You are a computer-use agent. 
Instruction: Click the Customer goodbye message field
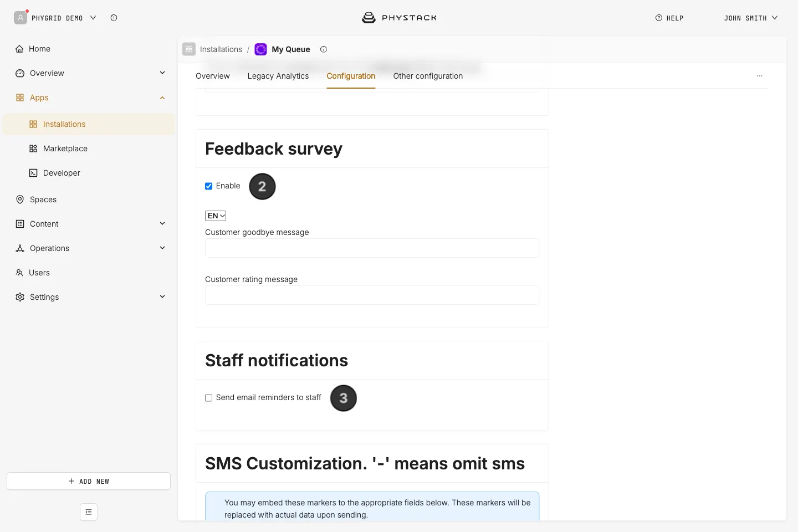372,248
